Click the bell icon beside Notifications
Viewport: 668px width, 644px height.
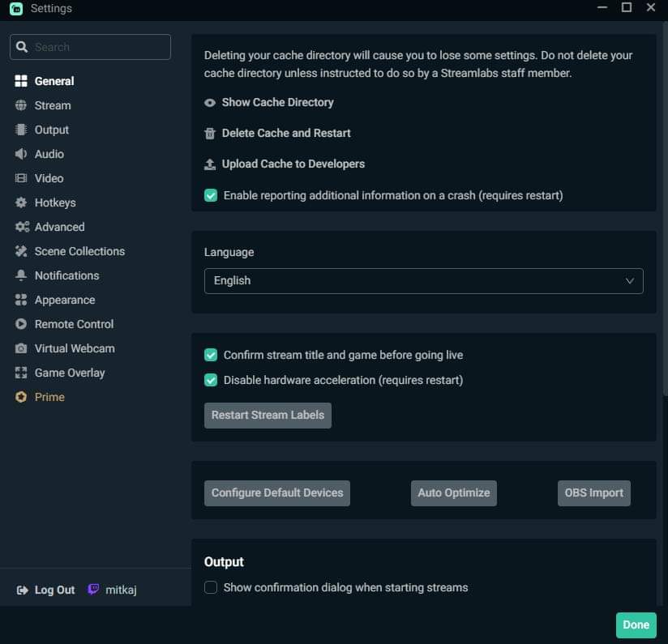pyautogui.click(x=21, y=275)
